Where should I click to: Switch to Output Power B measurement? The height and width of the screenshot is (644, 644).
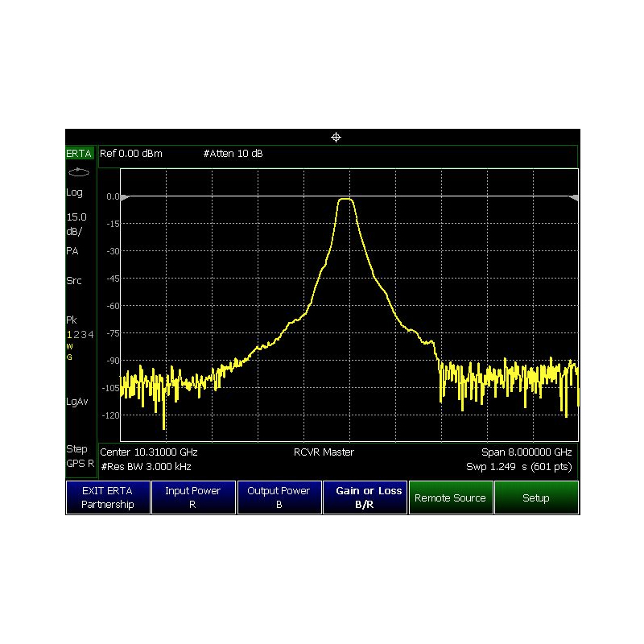pyautogui.click(x=279, y=497)
